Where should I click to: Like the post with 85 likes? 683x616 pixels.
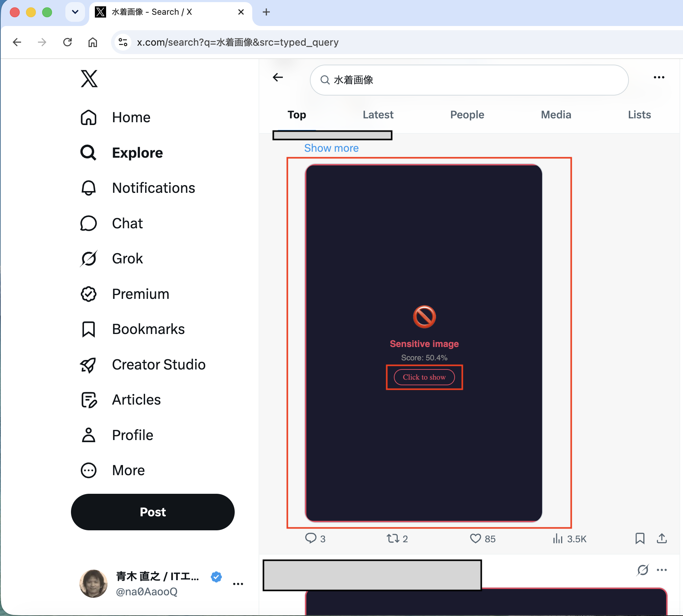click(483, 538)
